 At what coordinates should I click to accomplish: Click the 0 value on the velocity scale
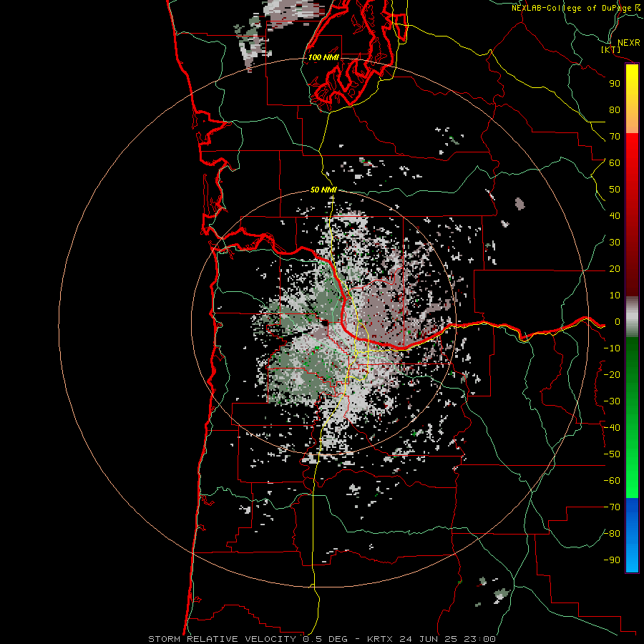[x=618, y=322]
